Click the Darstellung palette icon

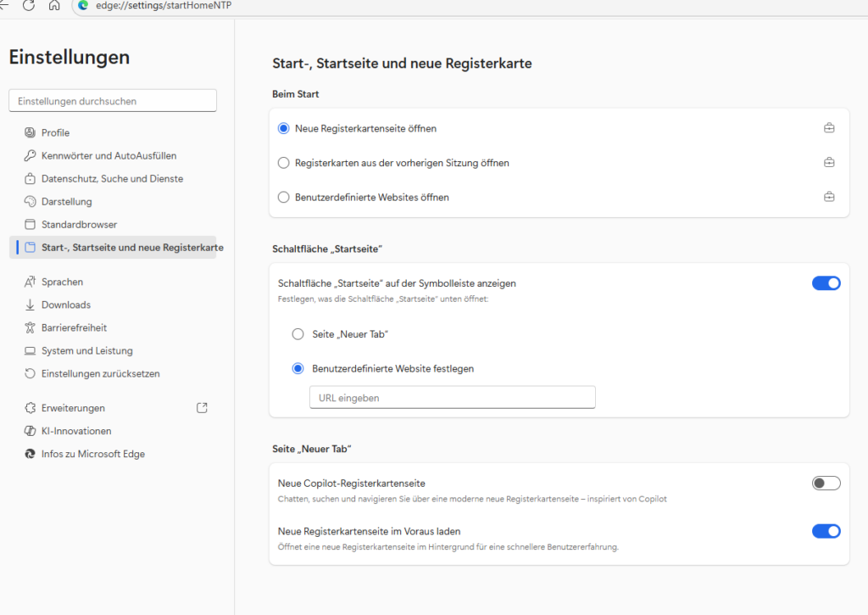coord(31,202)
